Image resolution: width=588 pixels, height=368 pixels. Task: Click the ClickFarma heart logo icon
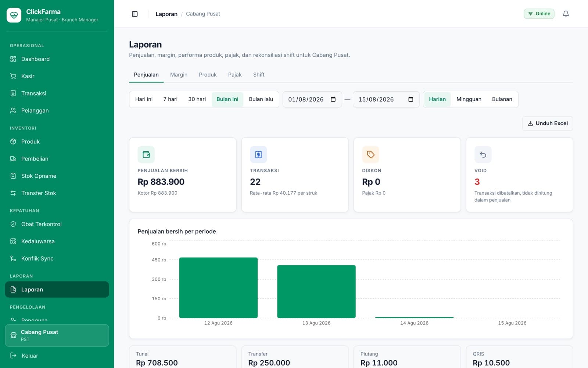pos(14,15)
